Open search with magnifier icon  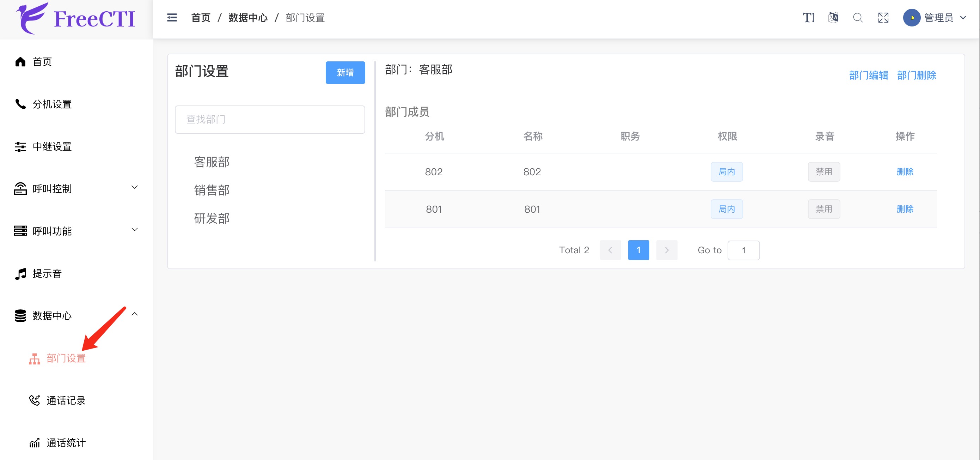coord(858,18)
